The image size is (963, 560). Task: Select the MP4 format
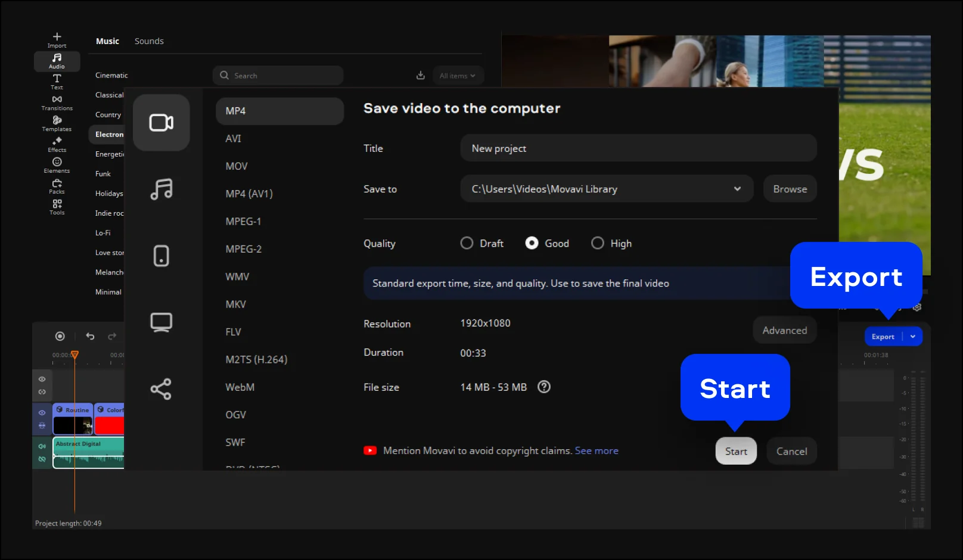coord(279,111)
